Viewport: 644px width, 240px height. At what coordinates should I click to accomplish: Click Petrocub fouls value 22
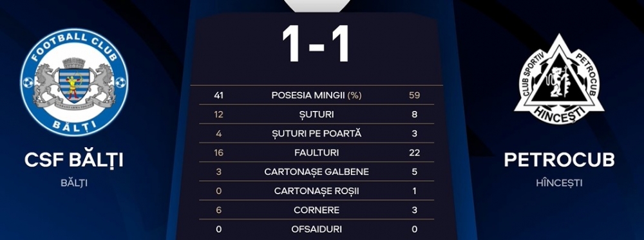414,153
